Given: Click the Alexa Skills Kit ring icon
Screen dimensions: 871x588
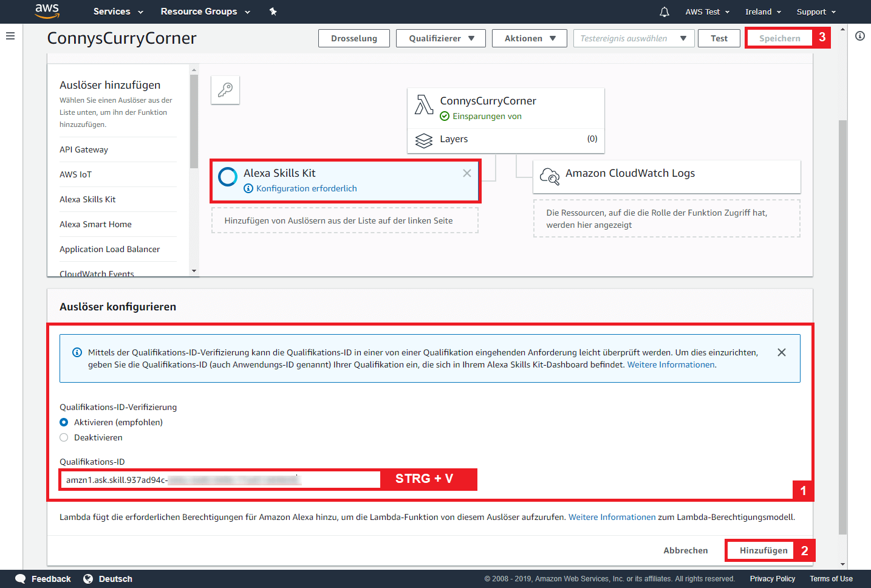Looking at the screenshot, I should (228, 177).
